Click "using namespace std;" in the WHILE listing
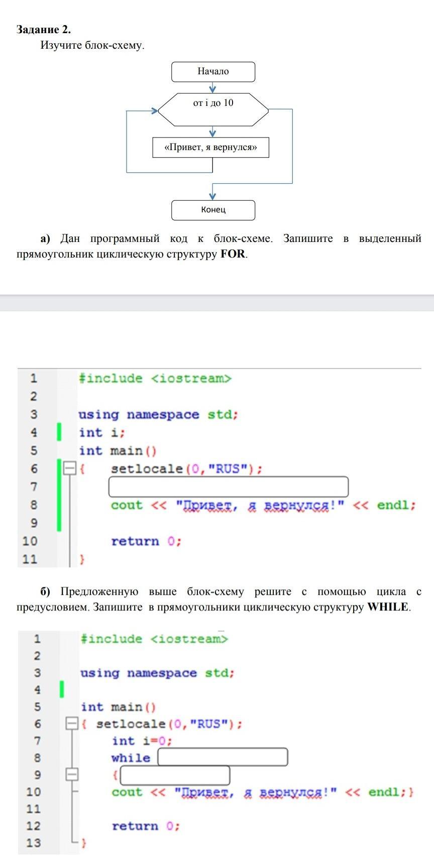This screenshot has width=434, height=868. coord(157,673)
